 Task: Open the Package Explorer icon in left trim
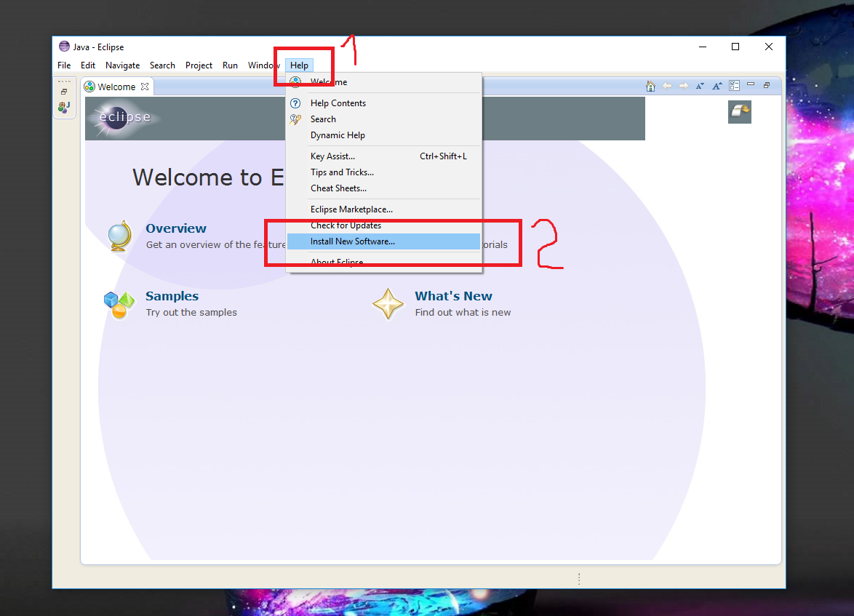click(x=64, y=107)
